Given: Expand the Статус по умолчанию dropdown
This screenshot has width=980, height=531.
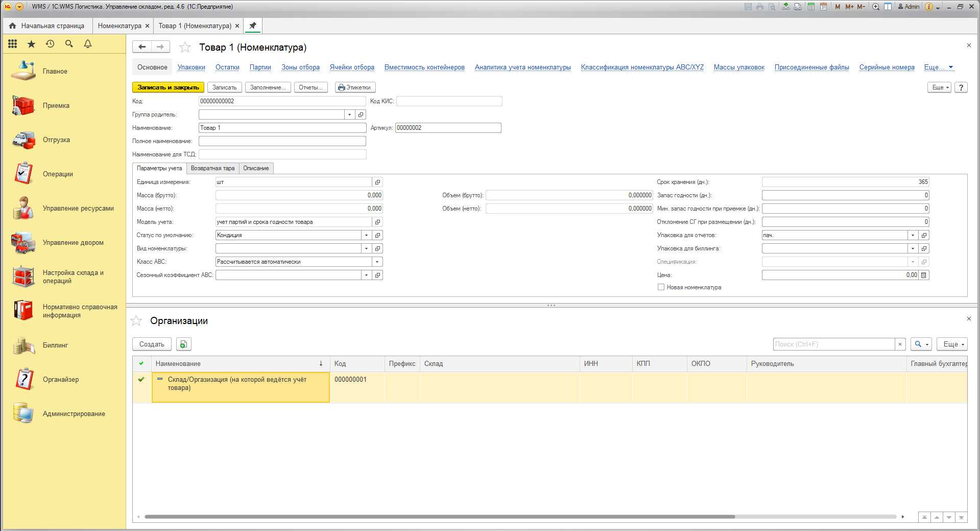Looking at the screenshot, I should (366, 235).
